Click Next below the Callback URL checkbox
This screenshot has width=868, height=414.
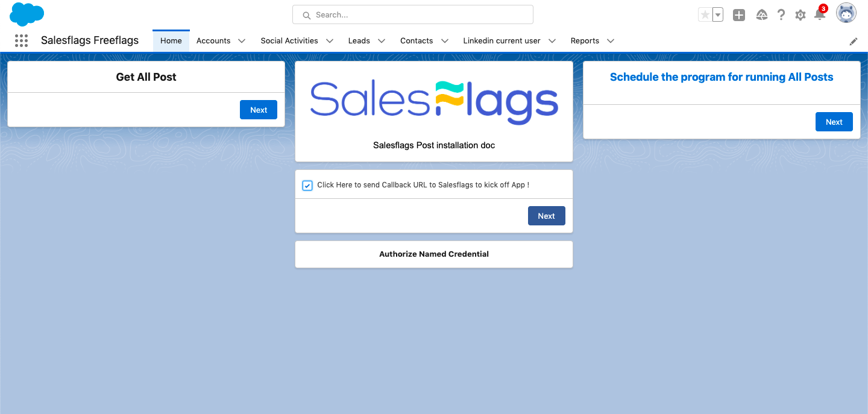click(x=547, y=216)
